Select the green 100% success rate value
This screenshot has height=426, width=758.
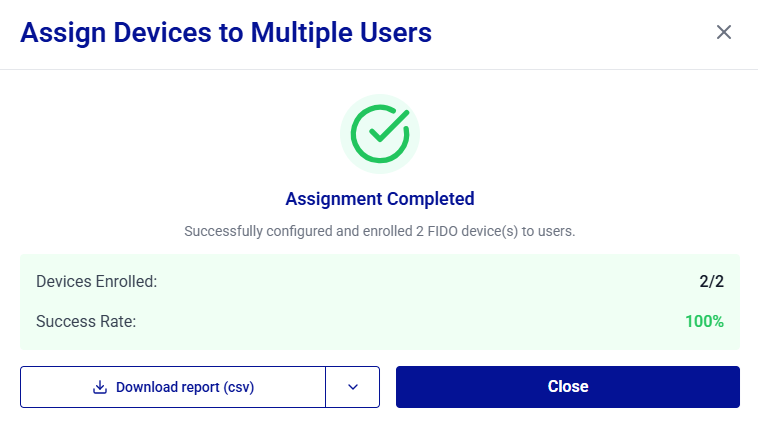tap(704, 322)
